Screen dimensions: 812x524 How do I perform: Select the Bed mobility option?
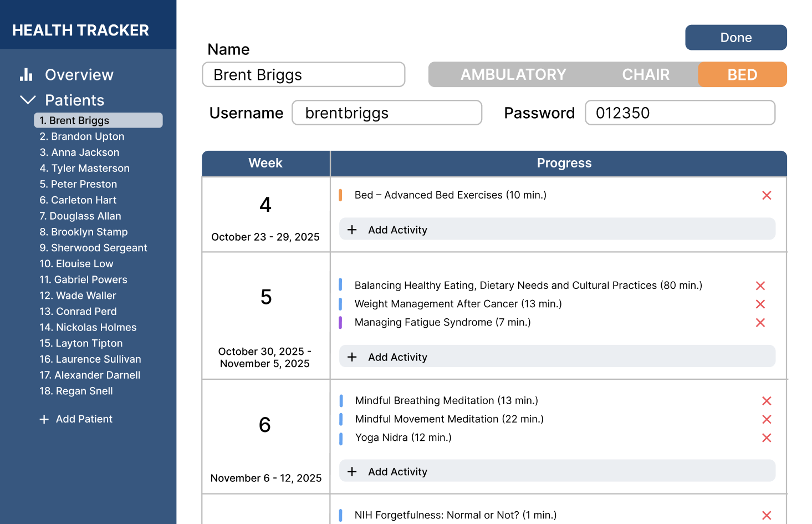point(742,74)
